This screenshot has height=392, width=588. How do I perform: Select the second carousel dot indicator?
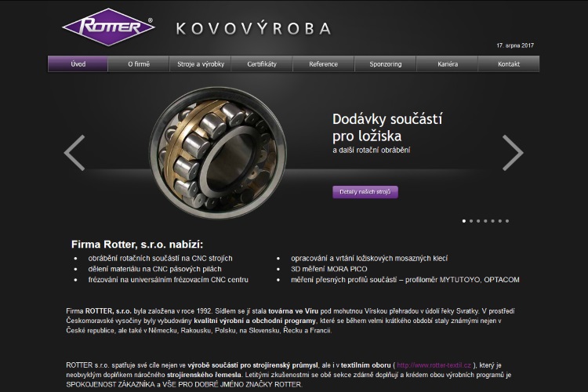[471, 221]
